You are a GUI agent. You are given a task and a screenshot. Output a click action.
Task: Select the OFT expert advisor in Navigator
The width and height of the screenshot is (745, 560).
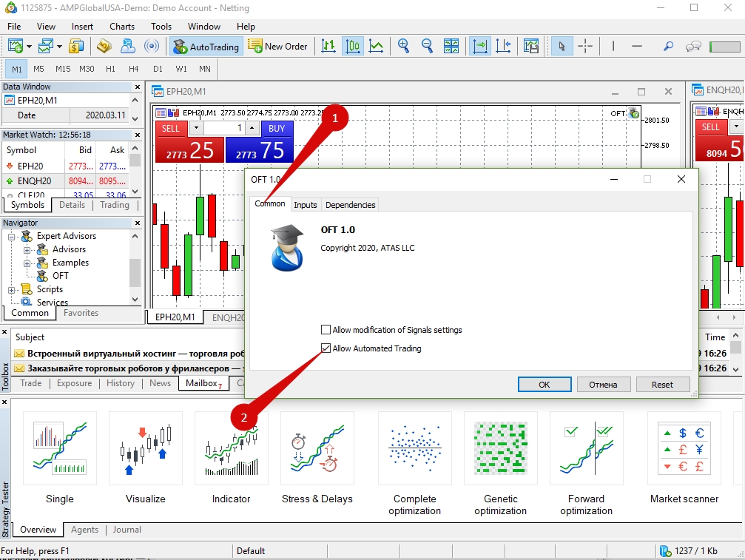(x=61, y=276)
